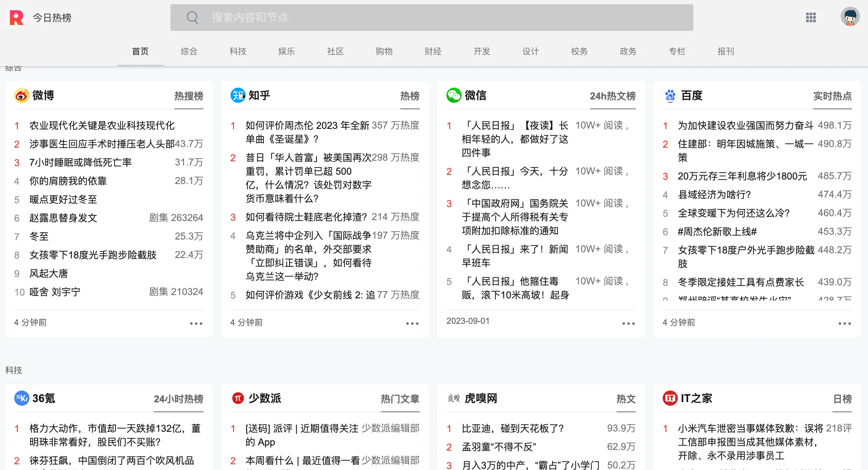This screenshot has height=470, width=868.
Task: Click the Weibo logo icon
Action: click(22, 96)
